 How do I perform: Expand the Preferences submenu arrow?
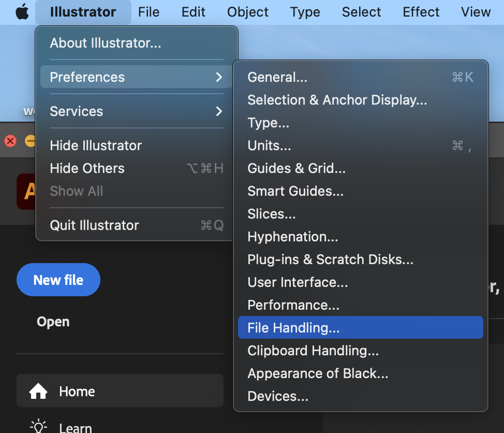click(219, 77)
